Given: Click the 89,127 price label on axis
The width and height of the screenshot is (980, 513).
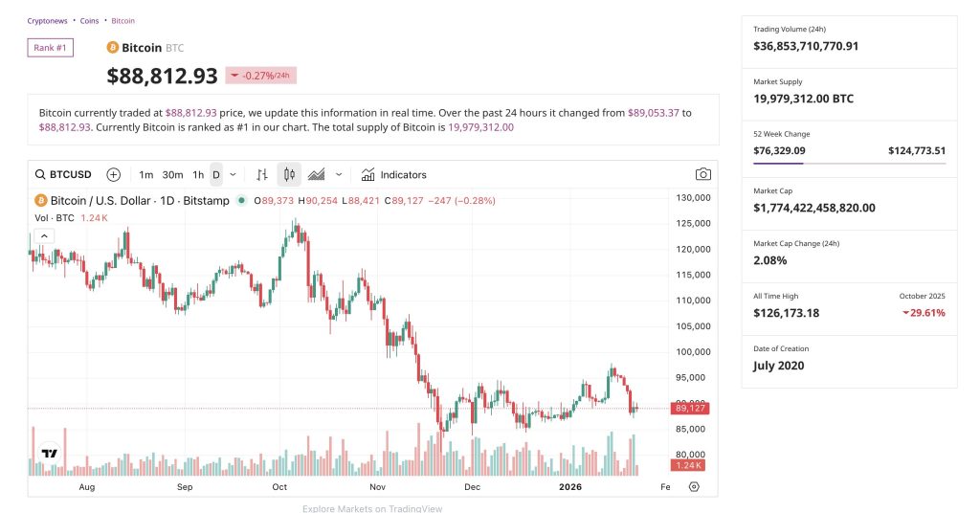Looking at the screenshot, I should point(689,409).
